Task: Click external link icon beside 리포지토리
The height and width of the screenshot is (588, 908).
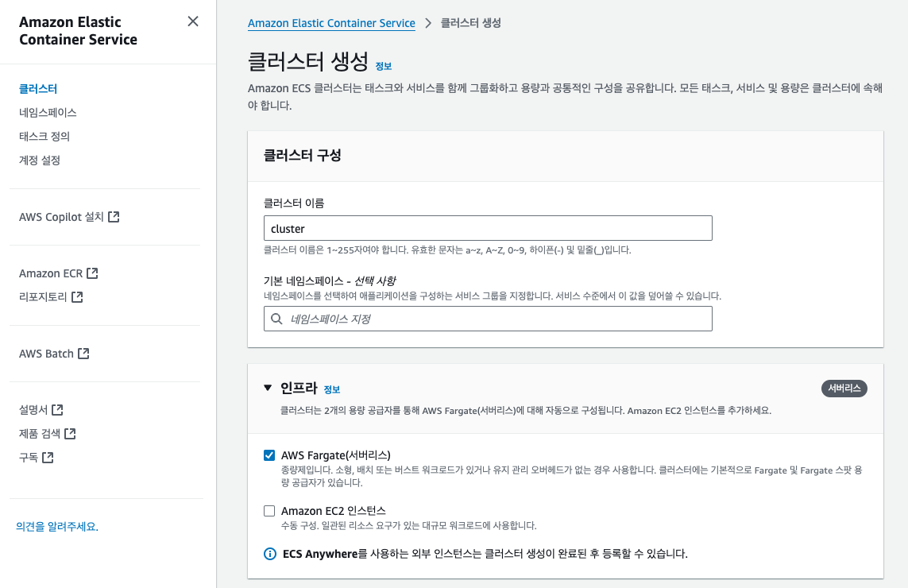Action: point(77,296)
